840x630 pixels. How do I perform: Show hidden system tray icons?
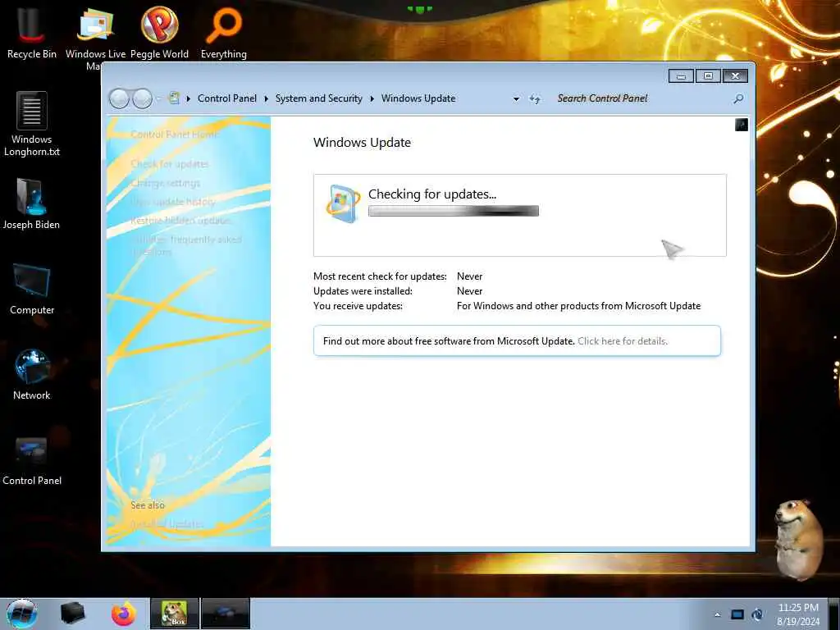(717, 614)
